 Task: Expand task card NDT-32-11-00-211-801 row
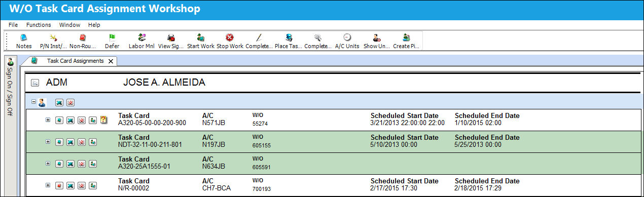pyautogui.click(x=48, y=142)
